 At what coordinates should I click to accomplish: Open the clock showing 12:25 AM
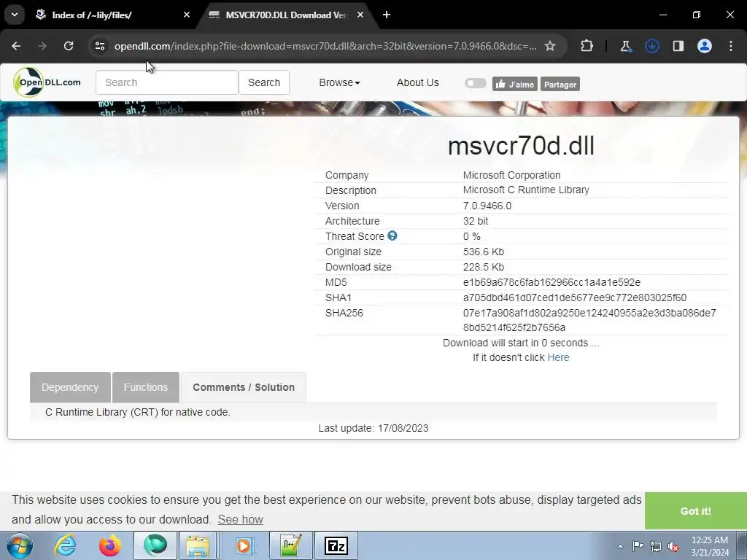coord(710,546)
